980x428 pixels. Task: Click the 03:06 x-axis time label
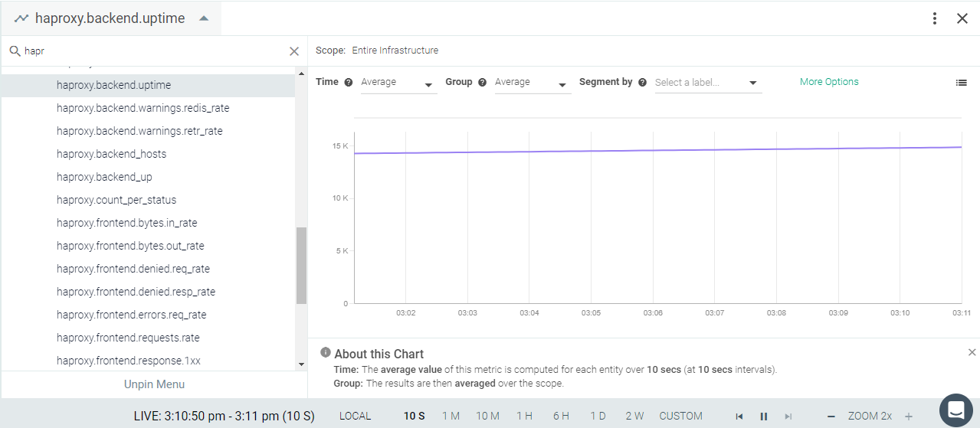(x=653, y=312)
